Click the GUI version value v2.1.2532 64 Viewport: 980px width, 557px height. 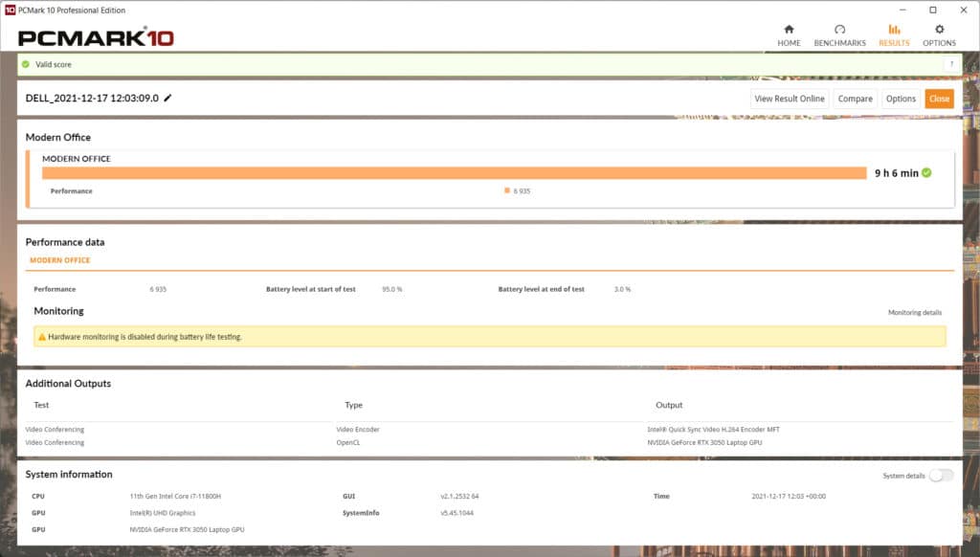point(459,497)
